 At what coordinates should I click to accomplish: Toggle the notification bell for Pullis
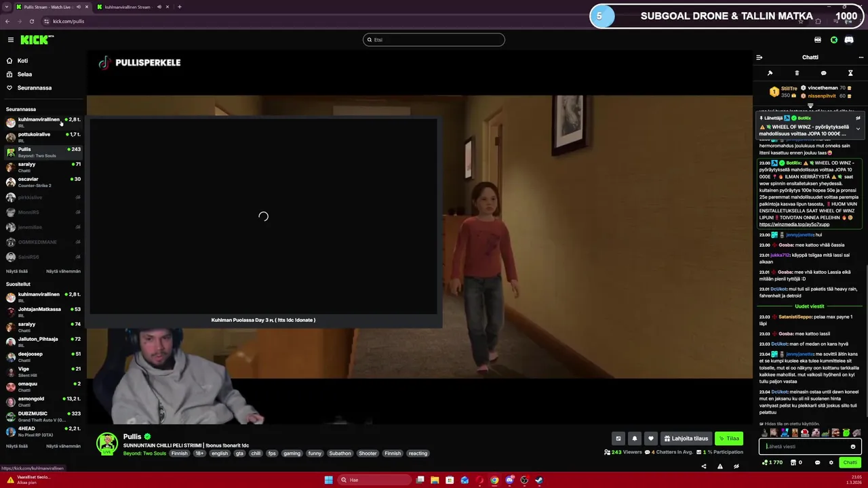pos(634,439)
